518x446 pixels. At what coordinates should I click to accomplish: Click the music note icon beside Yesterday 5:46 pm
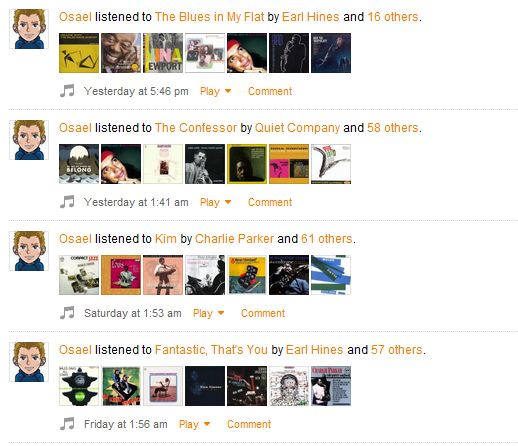point(67,91)
